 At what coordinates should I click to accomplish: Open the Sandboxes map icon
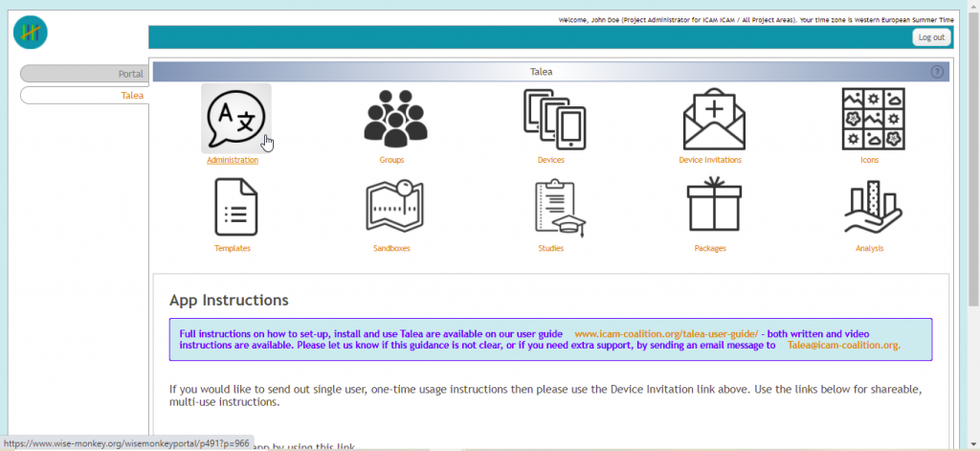pyautogui.click(x=394, y=206)
